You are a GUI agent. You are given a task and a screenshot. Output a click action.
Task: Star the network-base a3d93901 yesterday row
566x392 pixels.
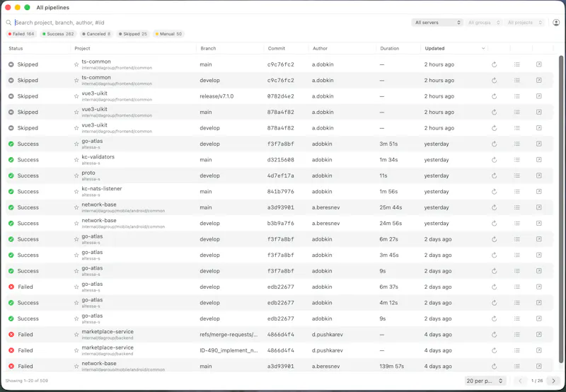(x=76, y=207)
